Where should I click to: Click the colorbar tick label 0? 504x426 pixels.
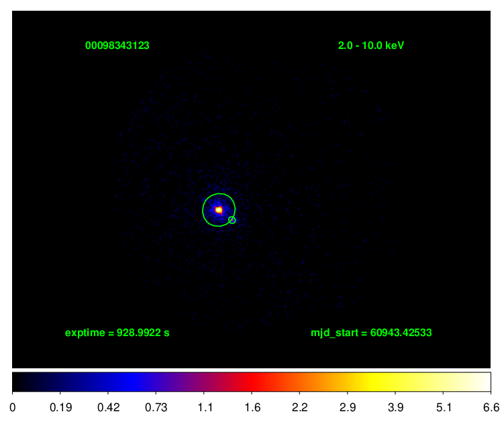pyautogui.click(x=13, y=407)
